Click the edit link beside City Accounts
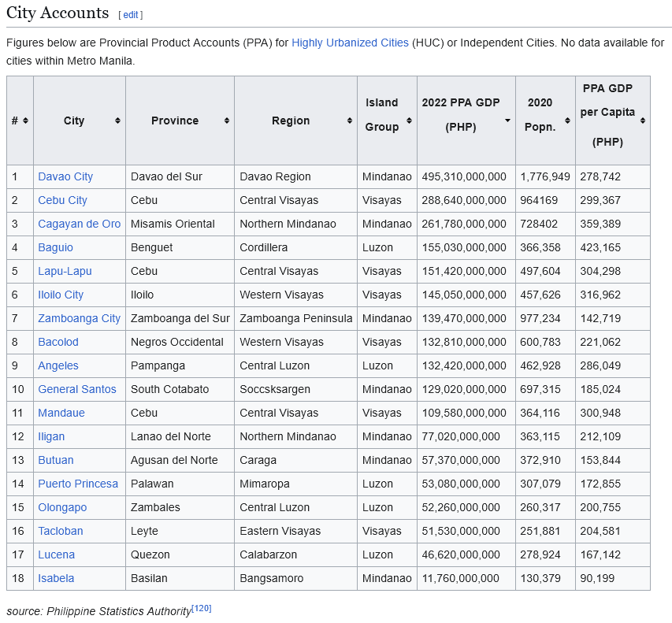672x623 pixels. click(130, 15)
